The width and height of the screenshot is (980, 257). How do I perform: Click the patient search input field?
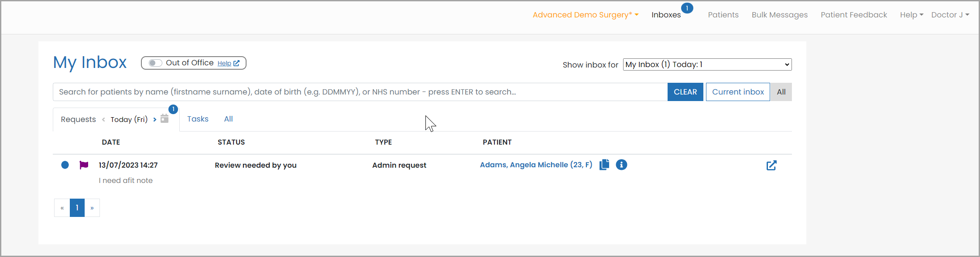click(x=360, y=92)
